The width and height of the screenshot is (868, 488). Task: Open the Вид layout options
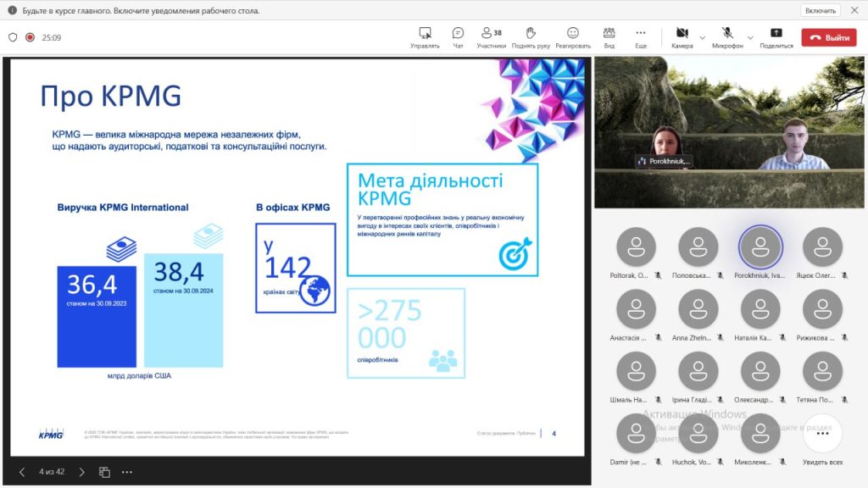tap(609, 37)
